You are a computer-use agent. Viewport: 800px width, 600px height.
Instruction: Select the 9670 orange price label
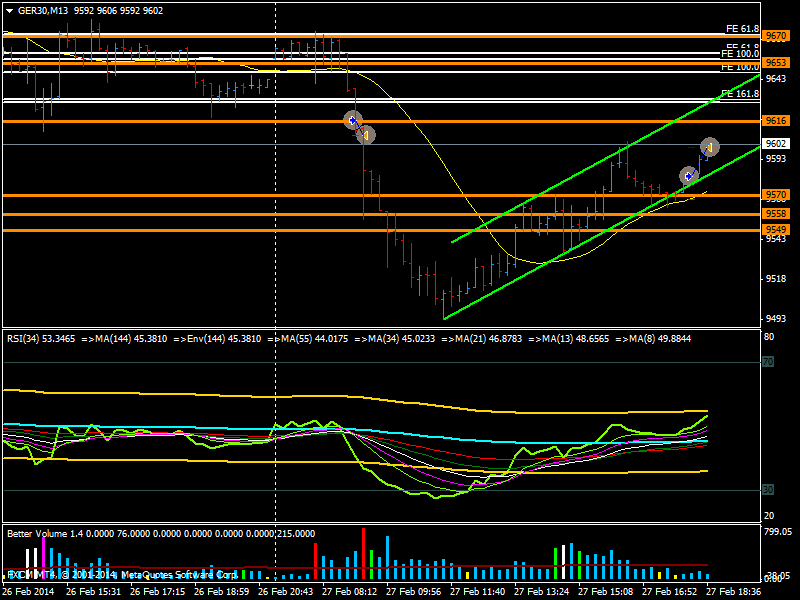click(776, 36)
